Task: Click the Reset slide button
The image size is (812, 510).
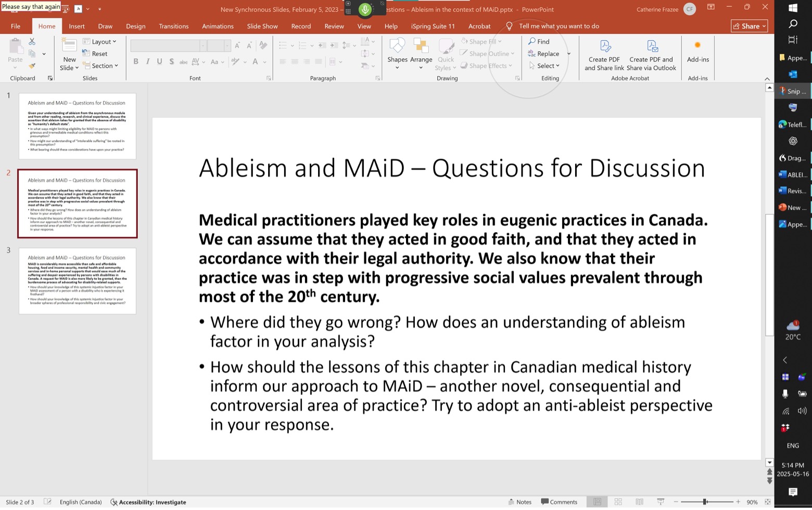Action: pos(95,54)
